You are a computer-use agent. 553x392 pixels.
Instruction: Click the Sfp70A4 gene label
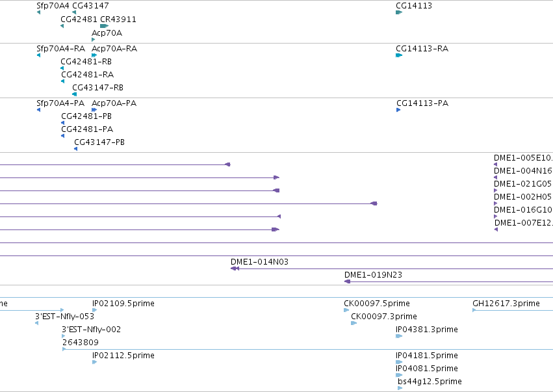click(53, 6)
